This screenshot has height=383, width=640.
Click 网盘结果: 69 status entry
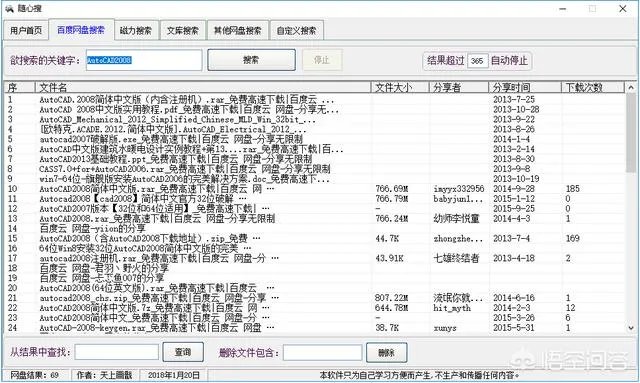(34, 375)
